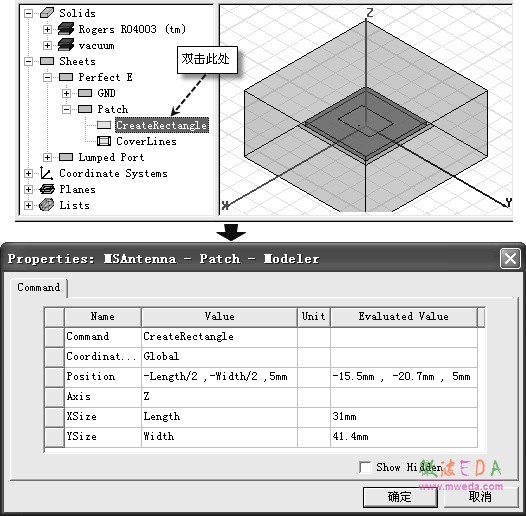Click the Position value cell
Screen dimensions: 526x516
(219, 377)
